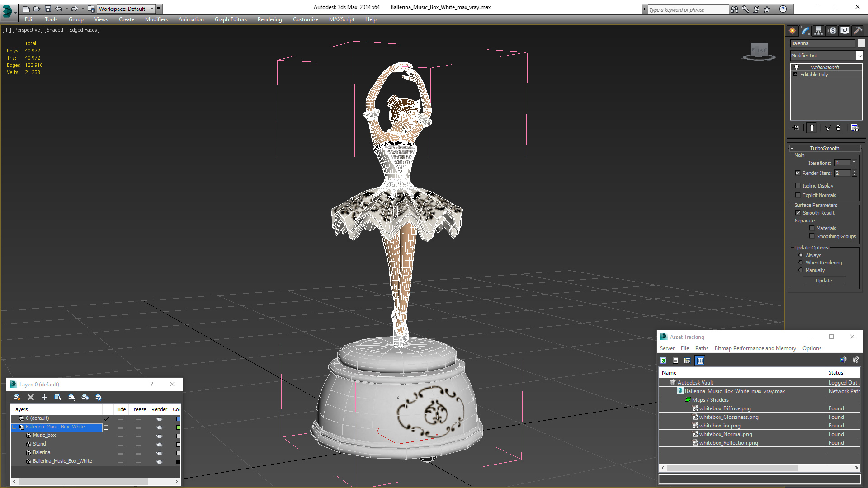The height and width of the screenshot is (488, 868).
Task: Add selected objects to highlighted layer
Action: coord(44,397)
